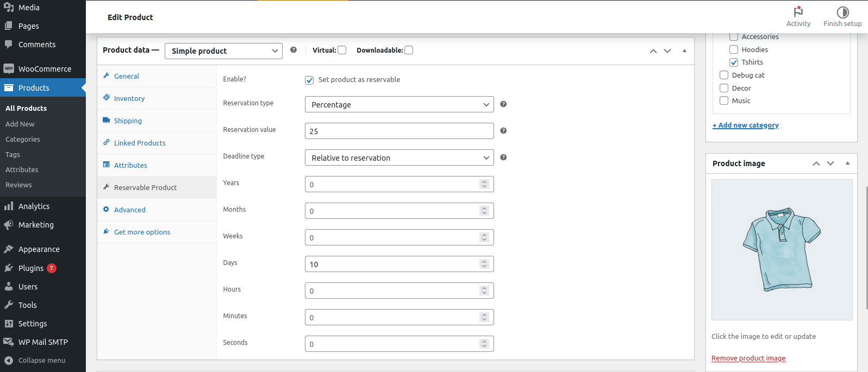Enable the Virtual checkbox
Screen dimensions: 868x372
(x=342, y=50)
